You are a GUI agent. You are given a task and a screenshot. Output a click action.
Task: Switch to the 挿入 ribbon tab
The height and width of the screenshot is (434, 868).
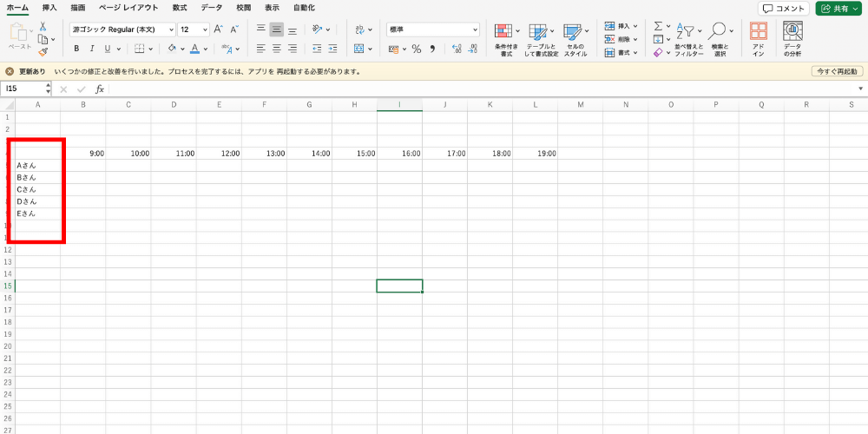(49, 8)
